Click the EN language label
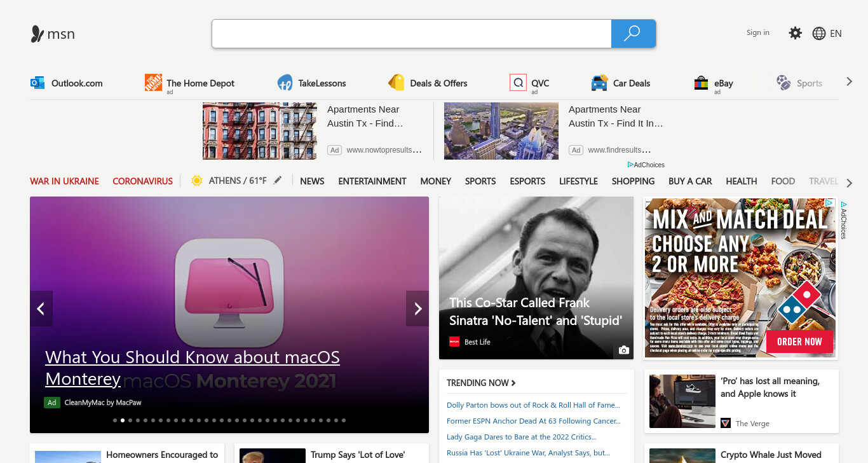Image resolution: width=868 pixels, height=463 pixels. [836, 34]
